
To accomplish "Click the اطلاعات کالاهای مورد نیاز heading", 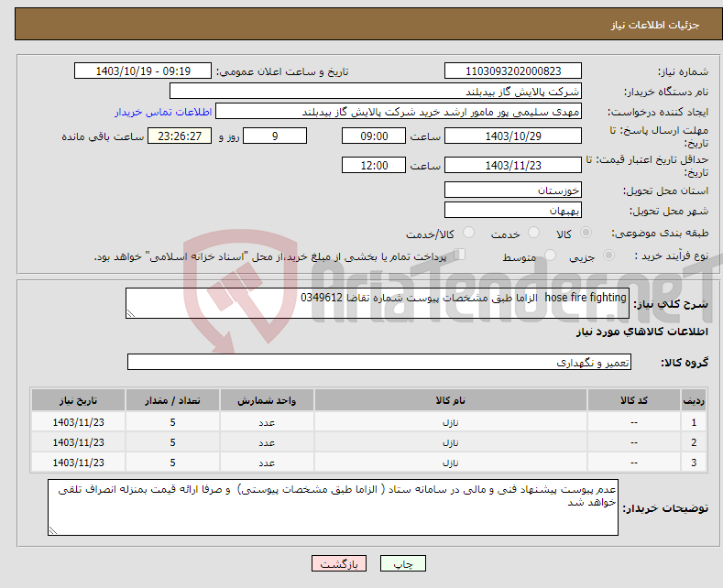I will pyautogui.click(x=641, y=332).
